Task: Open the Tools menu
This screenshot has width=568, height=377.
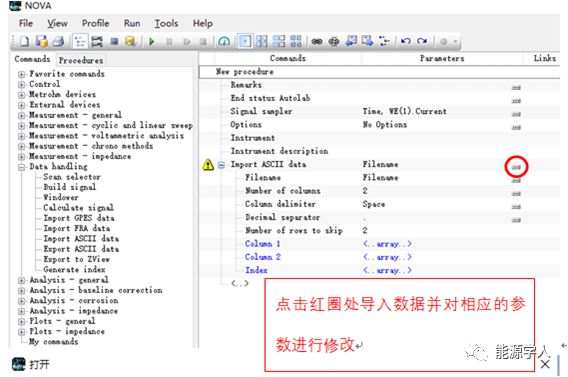Action: coord(166,24)
